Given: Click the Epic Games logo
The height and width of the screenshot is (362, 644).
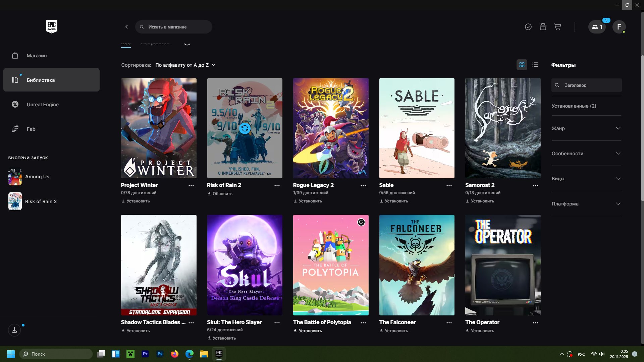Looking at the screenshot, I should [x=51, y=26].
